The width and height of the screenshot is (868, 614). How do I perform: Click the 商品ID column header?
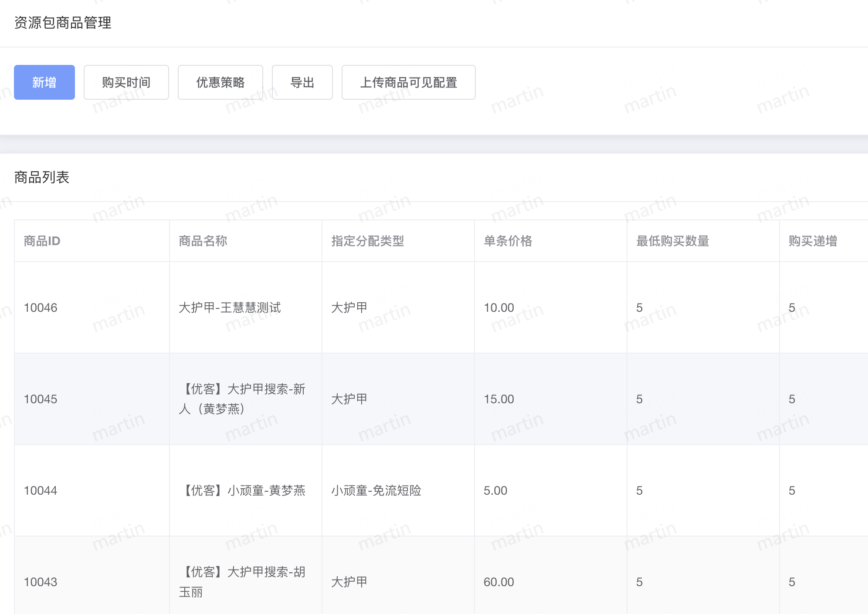tap(42, 241)
